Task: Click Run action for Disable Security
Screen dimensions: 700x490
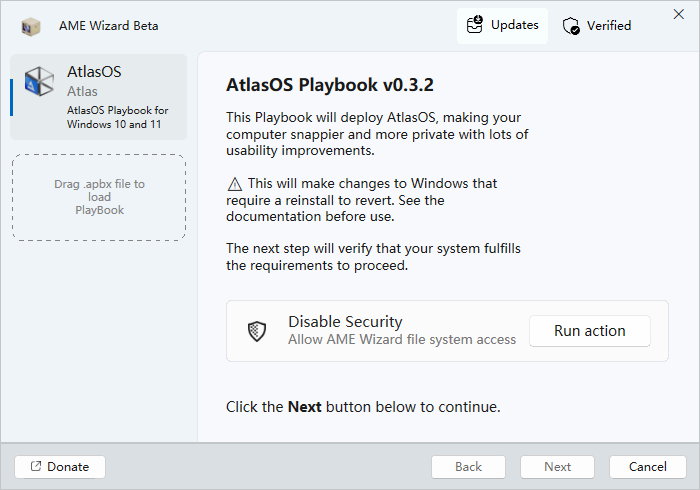Action: [590, 331]
